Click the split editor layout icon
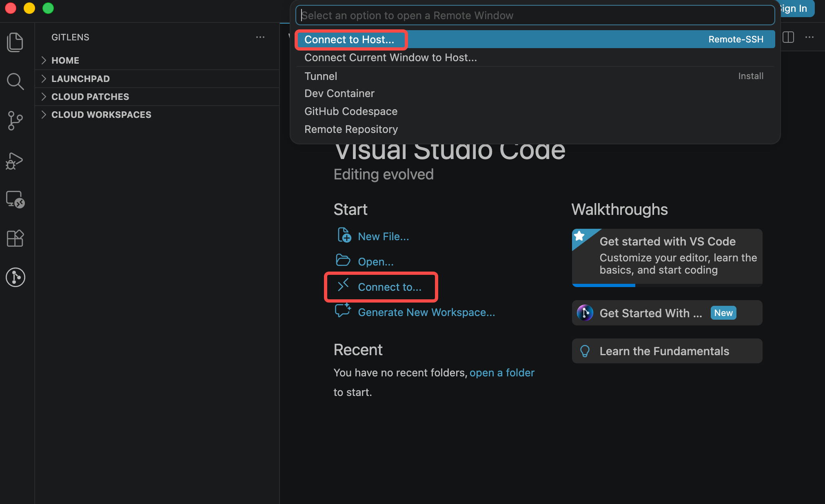This screenshot has height=504, width=825. pyautogui.click(x=788, y=37)
